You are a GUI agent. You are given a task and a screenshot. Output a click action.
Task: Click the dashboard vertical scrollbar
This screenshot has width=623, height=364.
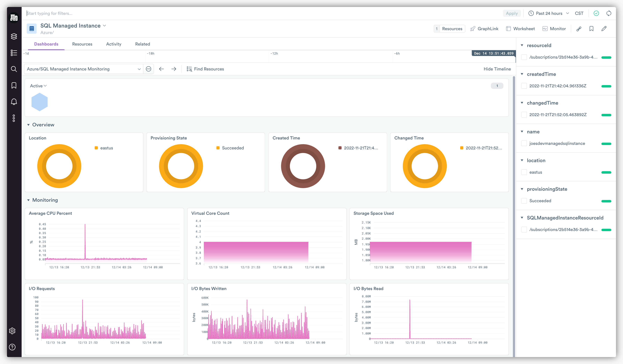click(514, 216)
